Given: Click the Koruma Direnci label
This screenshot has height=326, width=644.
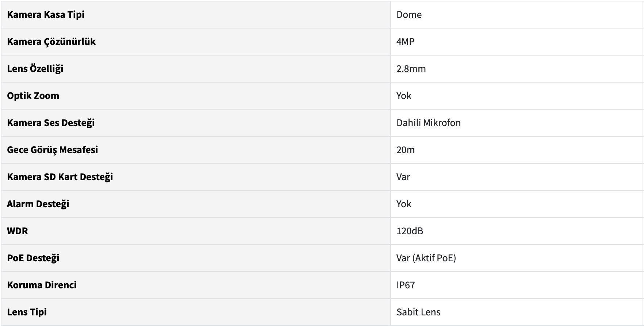Looking at the screenshot, I should tap(42, 285).
